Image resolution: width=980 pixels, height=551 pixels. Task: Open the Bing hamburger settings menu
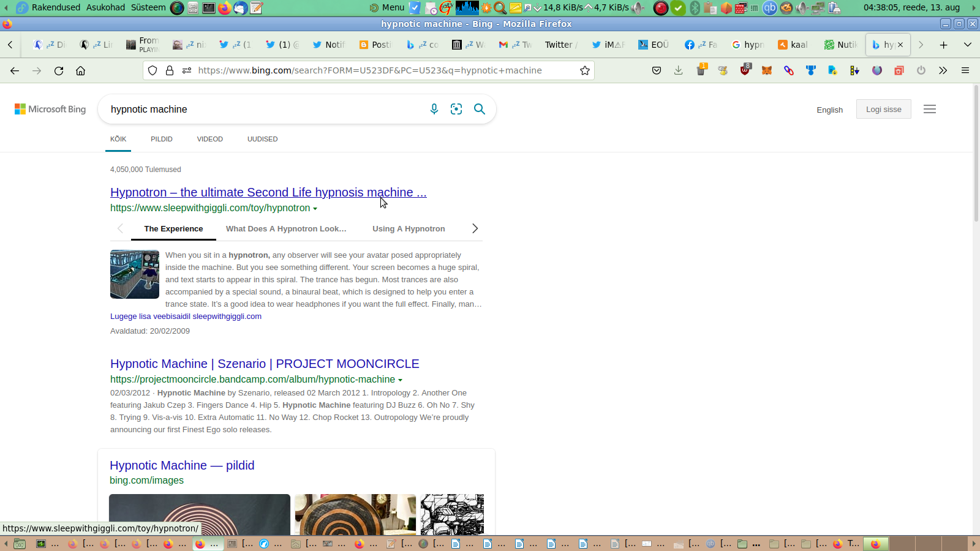(930, 109)
